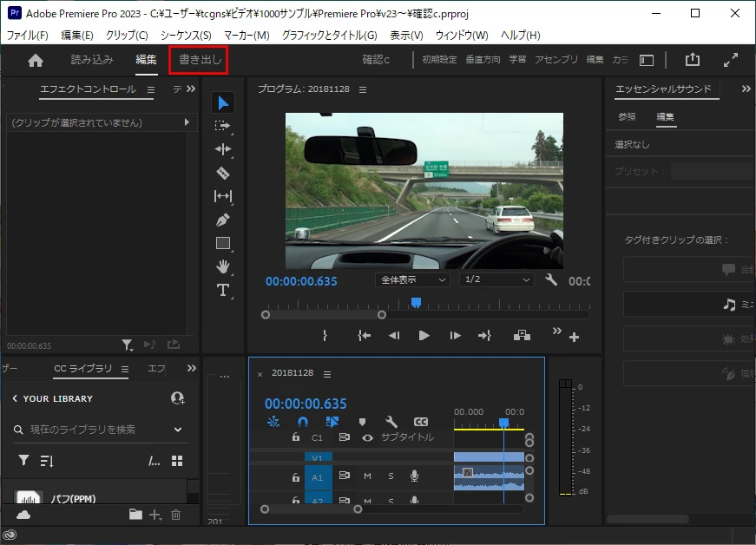Select the Razor tool
The height and width of the screenshot is (545, 756).
point(223,173)
